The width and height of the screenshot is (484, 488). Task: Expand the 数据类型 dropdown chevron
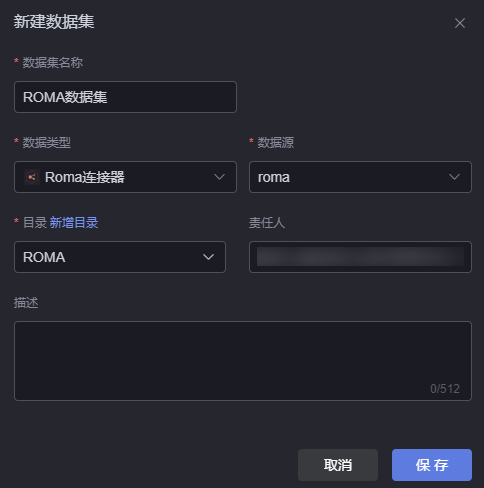[x=219, y=177]
